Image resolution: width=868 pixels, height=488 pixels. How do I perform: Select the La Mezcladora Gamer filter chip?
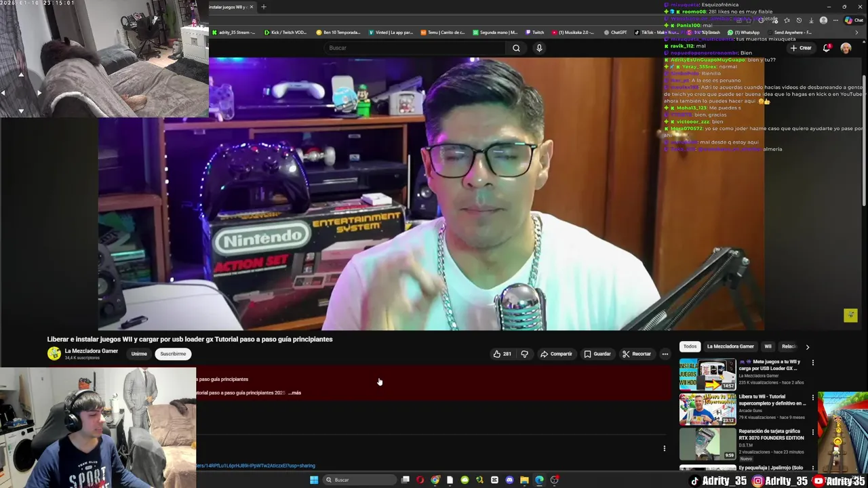pyautogui.click(x=730, y=346)
